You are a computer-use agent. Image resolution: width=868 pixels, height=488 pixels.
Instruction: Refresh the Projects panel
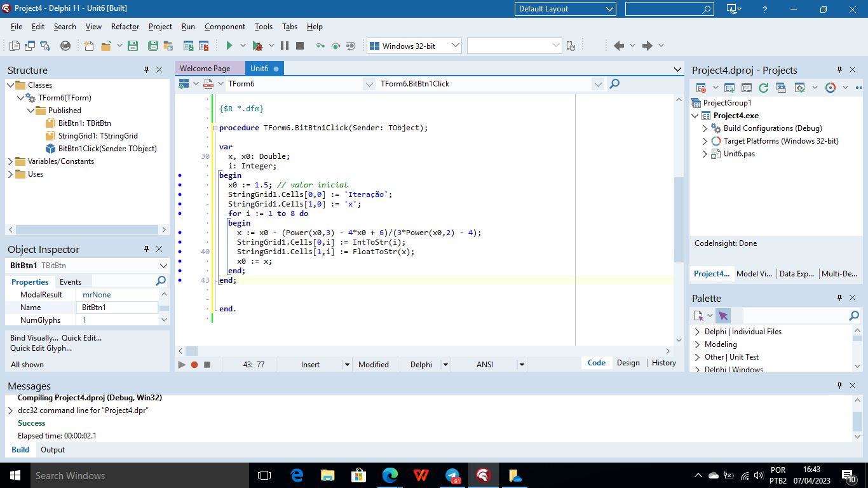coord(764,88)
